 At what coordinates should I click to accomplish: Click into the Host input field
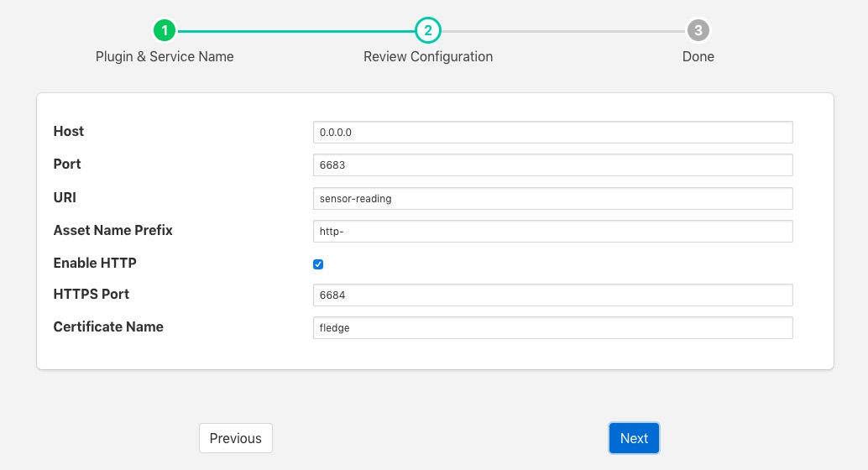point(552,133)
